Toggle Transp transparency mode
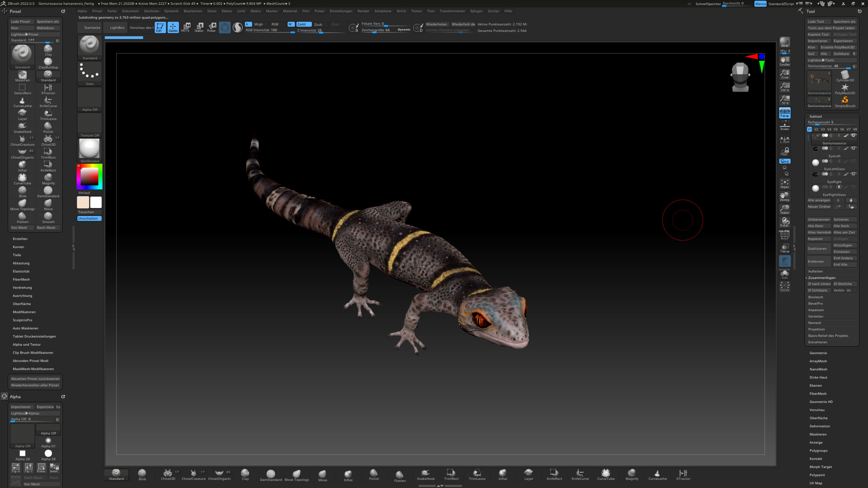Viewport: 868px width, 488px height. (784, 248)
